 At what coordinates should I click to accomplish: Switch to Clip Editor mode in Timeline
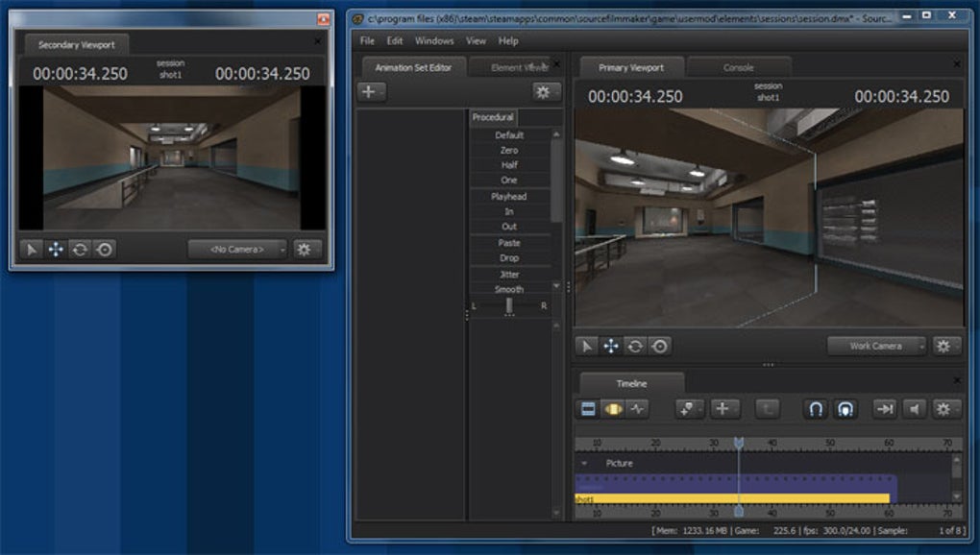[x=588, y=409]
